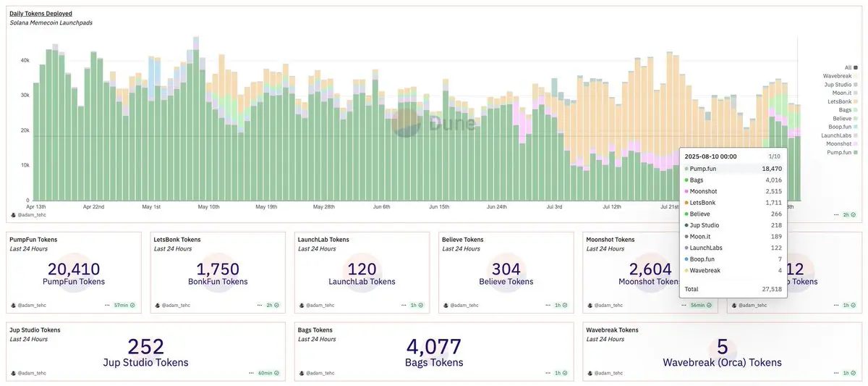Click the author avatar icon on LaunchLab Tokens card
The width and height of the screenshot is (868, 386).
(302, 305)
